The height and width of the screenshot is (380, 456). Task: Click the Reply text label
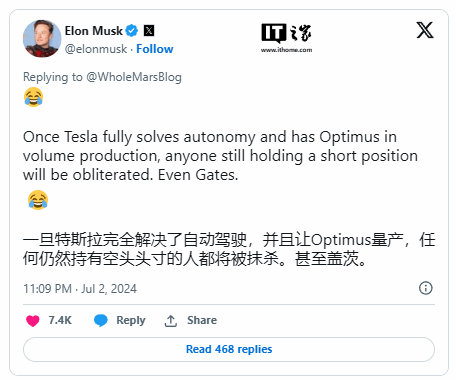(x=131, y=320)
